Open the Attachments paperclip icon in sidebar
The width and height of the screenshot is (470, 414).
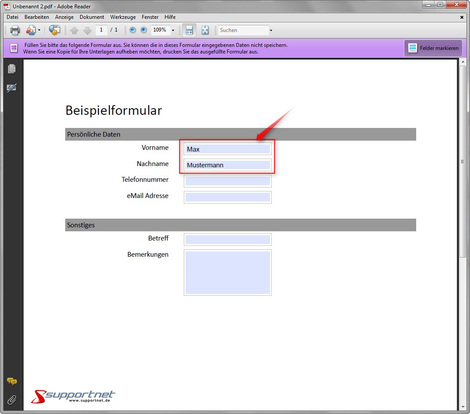point(12,400)
